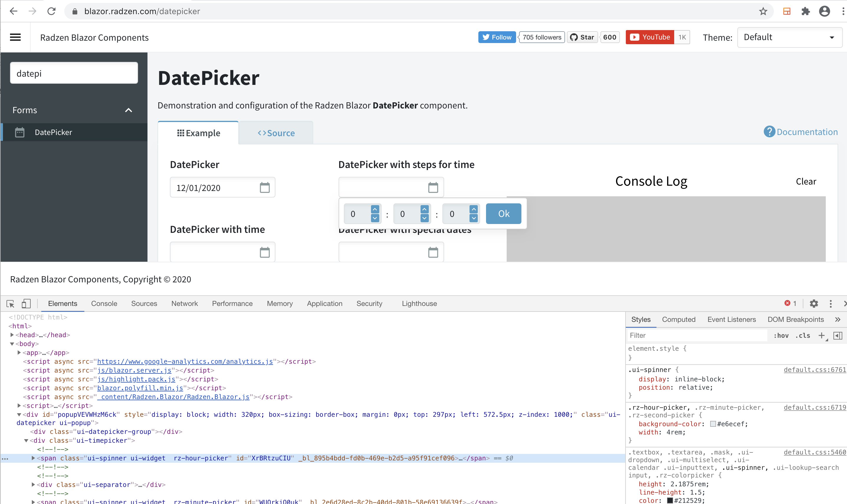Click the red error count indicator
The height and width of the screenshot is (504, 847).
(790, 303)
